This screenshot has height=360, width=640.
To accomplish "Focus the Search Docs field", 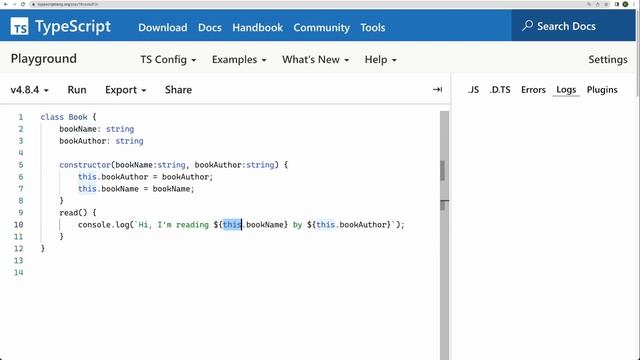I will (573, 26).
